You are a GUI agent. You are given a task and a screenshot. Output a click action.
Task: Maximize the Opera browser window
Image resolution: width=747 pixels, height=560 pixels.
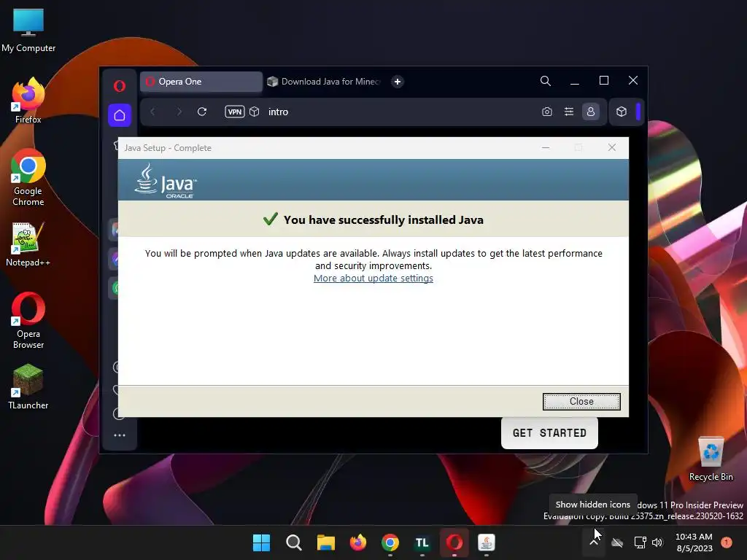(603, 80)
